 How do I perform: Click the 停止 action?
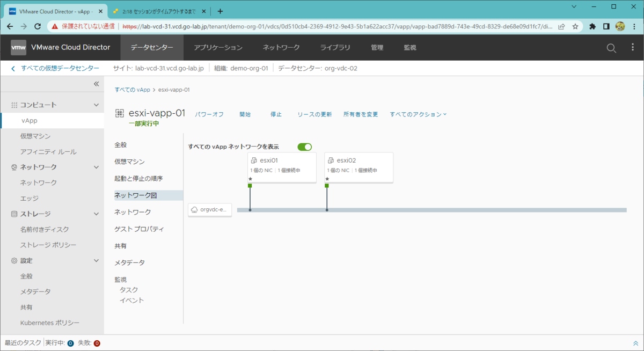click(x=276, y=114)
